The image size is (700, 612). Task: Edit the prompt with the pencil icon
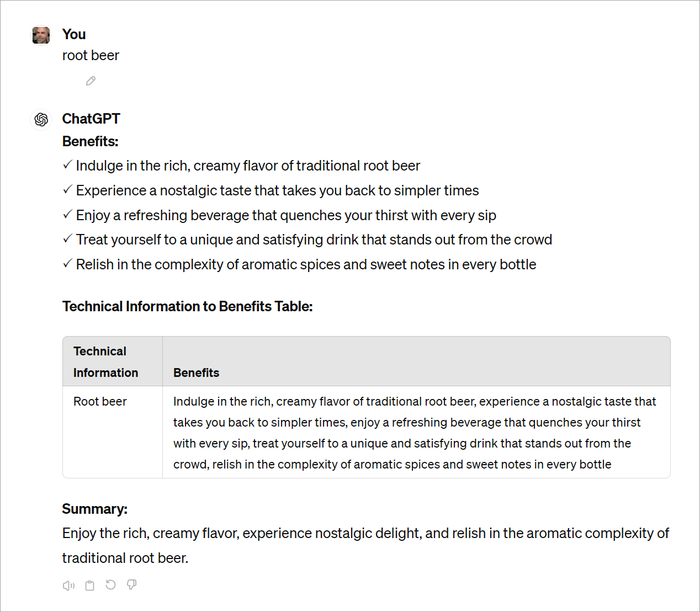(91, 81)
